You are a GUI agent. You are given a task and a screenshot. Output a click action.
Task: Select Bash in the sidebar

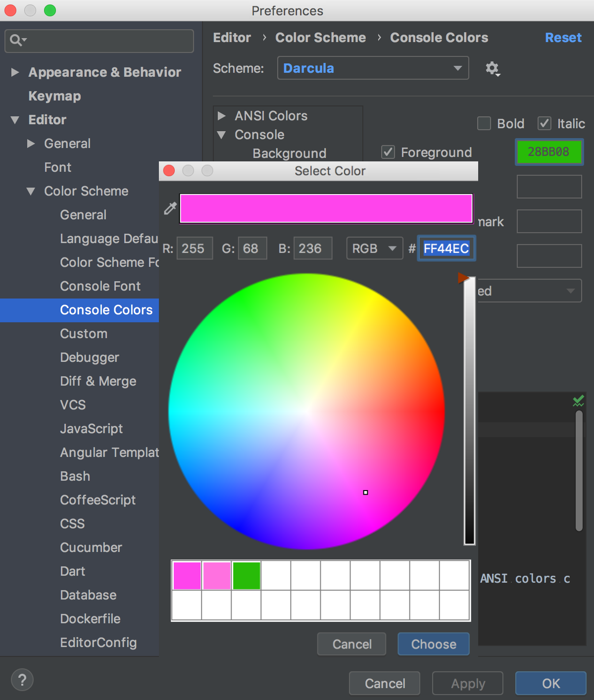pos(75,476)
